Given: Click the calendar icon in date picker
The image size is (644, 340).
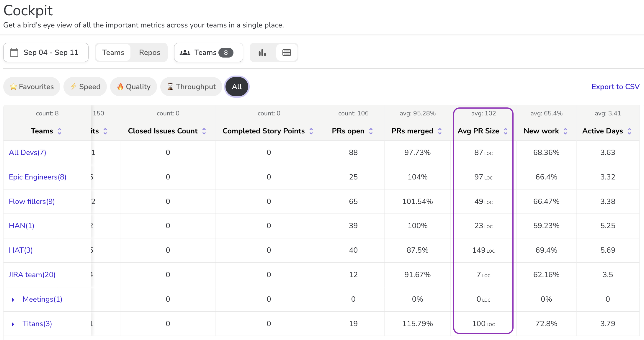Looking at the screenshot, I should [x=14, y=53].
